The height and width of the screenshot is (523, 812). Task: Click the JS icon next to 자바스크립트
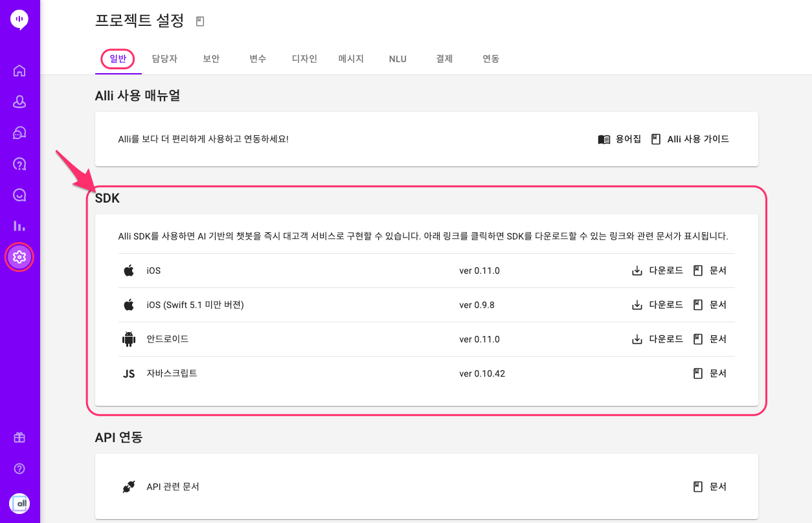[129, 373]
